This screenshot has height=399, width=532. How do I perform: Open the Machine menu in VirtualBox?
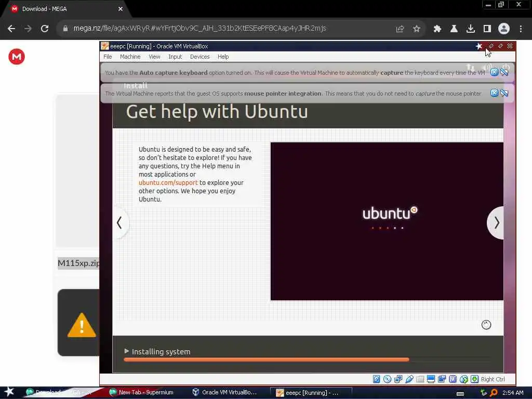pyautogui.click(x=130, y=57)
